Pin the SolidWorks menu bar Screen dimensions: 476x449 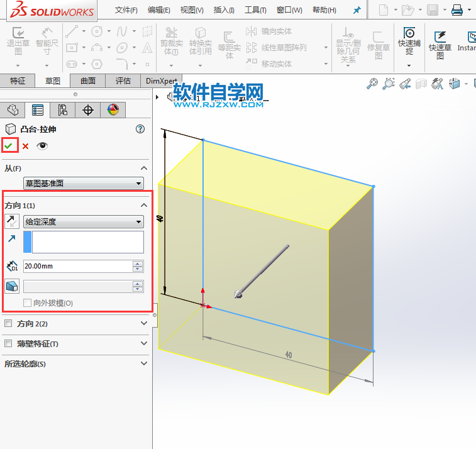(357, 10)
